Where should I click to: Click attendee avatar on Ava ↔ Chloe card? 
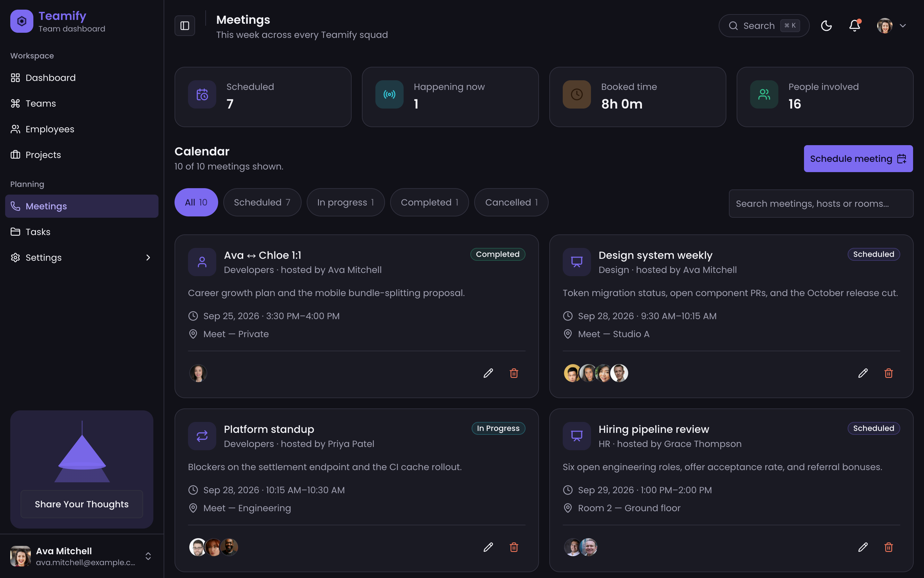198,373
